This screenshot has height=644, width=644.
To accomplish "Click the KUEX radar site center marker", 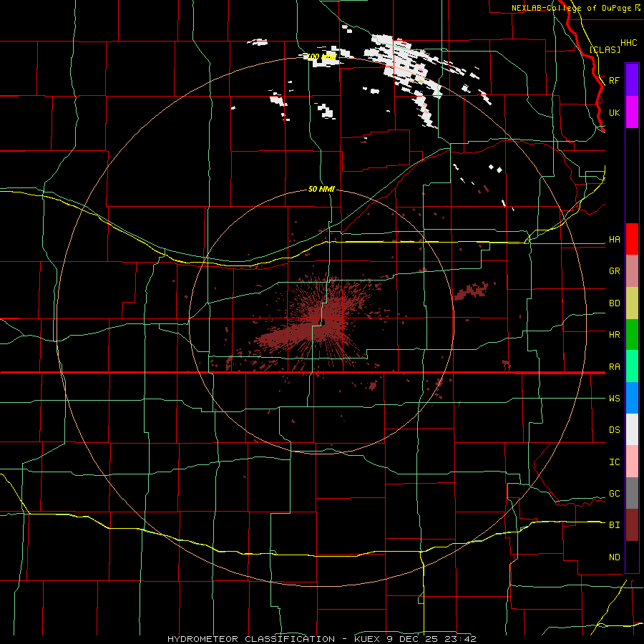I will click(x=323, y=321).
